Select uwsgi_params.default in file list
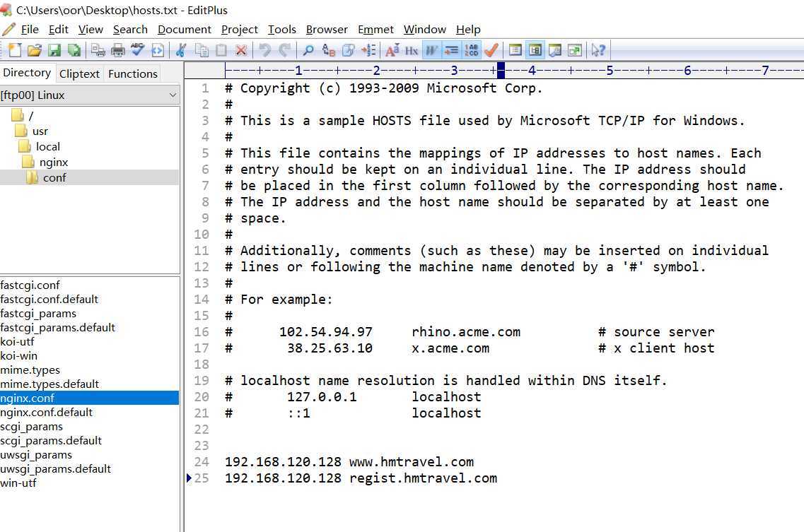 pos(55,469)
